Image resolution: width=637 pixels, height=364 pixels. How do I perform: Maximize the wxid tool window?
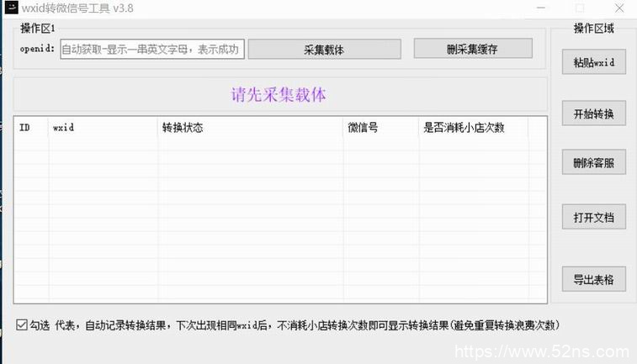pyautogui.click(x=580, y=8)
